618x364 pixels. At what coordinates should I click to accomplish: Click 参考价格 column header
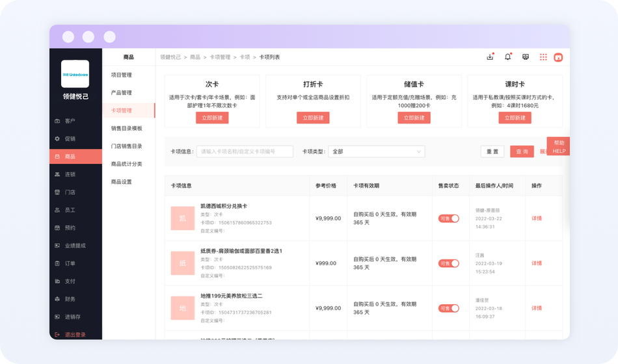point(326,185)
